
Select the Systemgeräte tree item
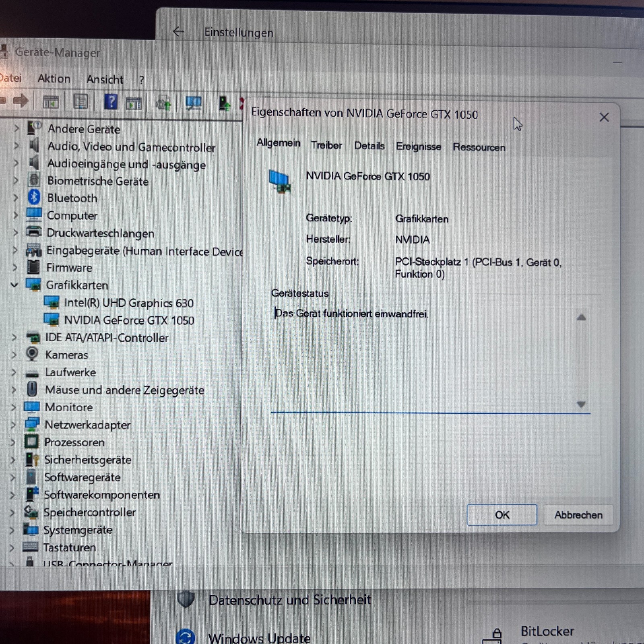tap(78, 530)
